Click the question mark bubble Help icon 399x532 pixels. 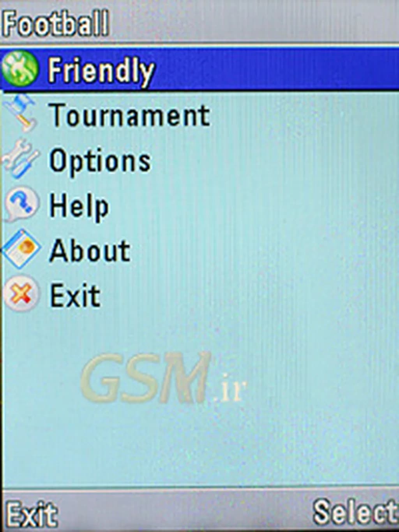[x=21, y=205]
